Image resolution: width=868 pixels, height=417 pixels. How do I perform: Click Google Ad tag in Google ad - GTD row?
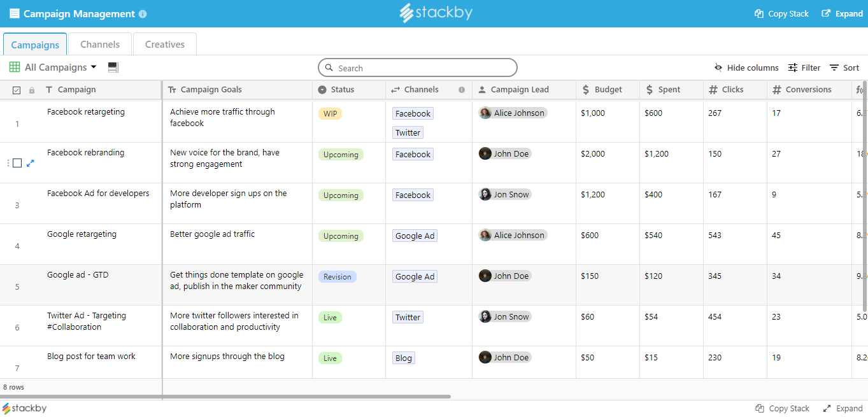coord(415,277)
